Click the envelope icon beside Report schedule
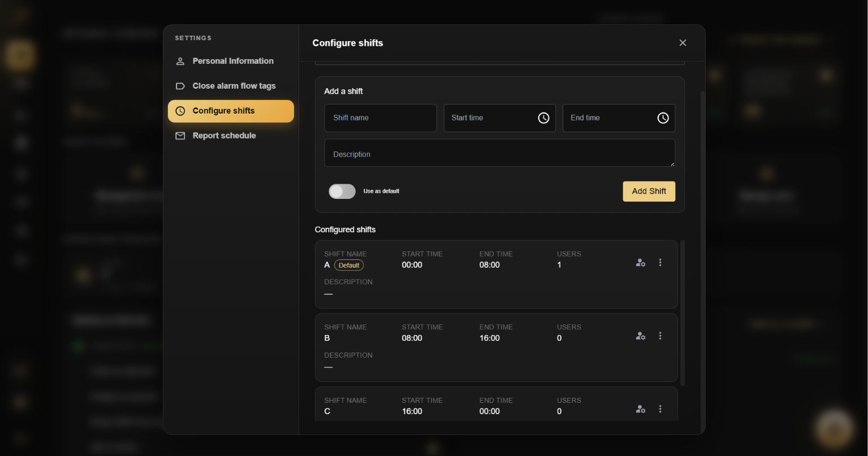This screenshot has height=456, width=868. point(180,136)
